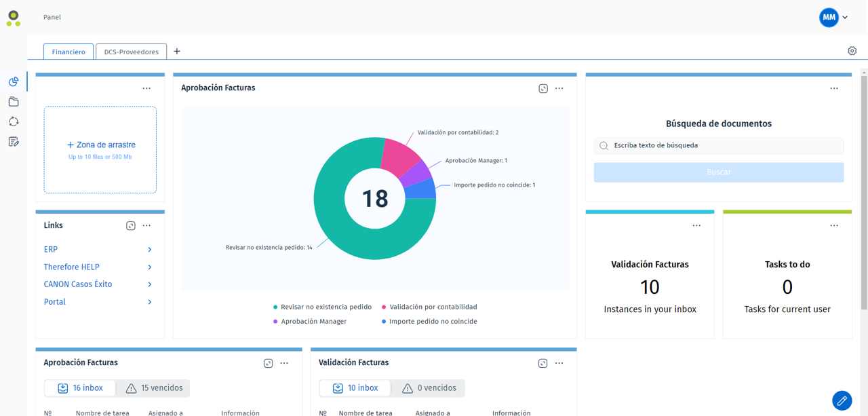Open the tasks edit icon in sidebar
Viewport: 868px width, 416px height.
(14, 142)
